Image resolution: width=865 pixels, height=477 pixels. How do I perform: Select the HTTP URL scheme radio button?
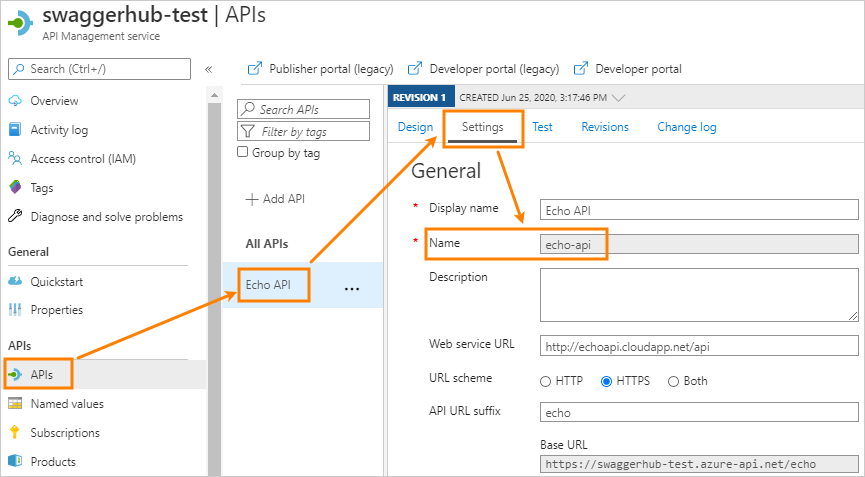click(x=545, y=381)
